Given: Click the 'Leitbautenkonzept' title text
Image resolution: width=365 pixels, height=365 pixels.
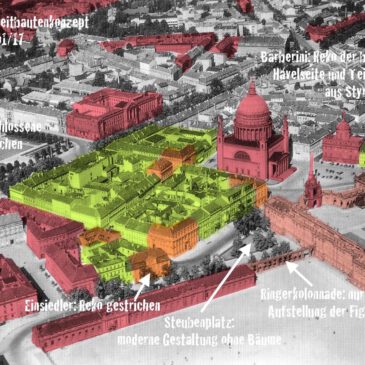Looking at the screenshot, I should (x=44, y=23).
